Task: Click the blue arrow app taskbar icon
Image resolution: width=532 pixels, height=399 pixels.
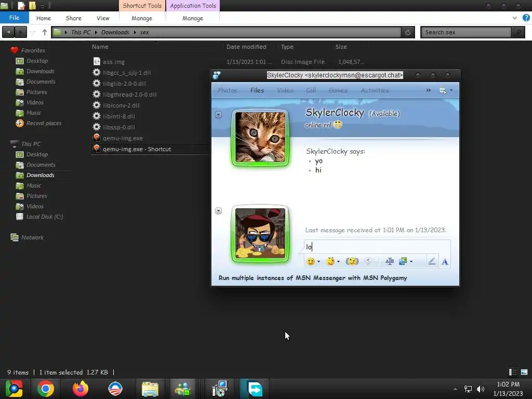Action: coord(255,389)
